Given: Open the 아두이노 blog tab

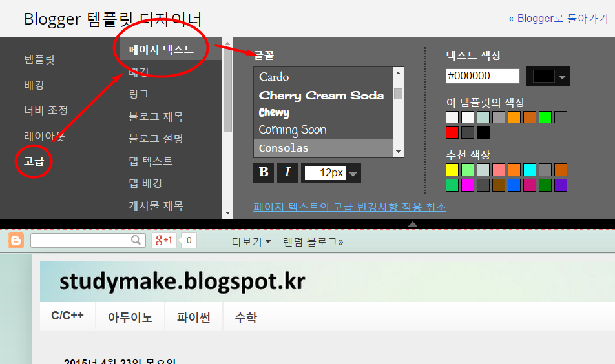Looking at the screenshot, I should tap(130, 317).
